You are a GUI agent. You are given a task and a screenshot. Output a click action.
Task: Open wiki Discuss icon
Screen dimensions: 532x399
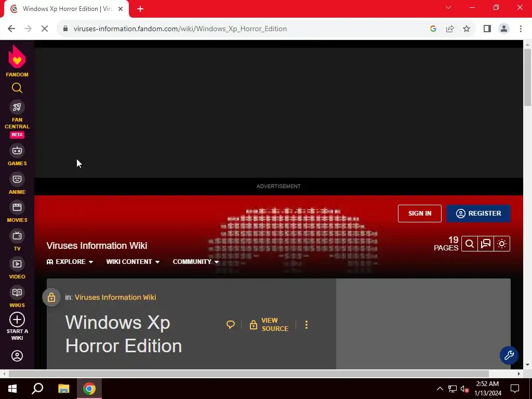coord(486,244)
